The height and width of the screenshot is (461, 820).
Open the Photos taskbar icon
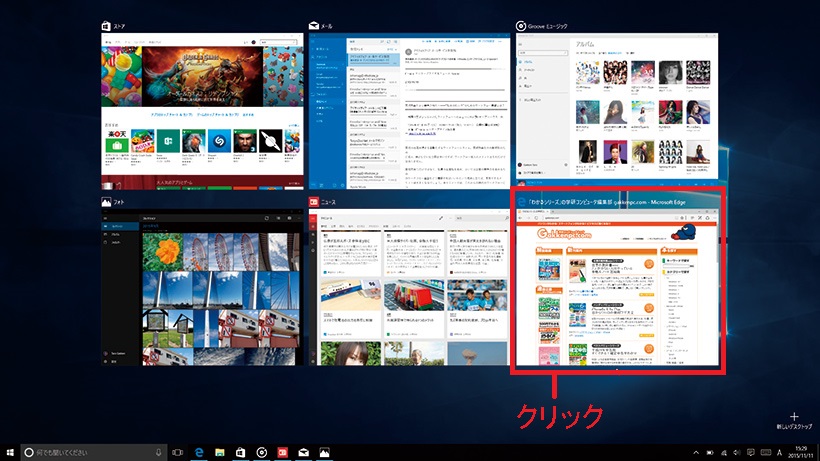click(x=324, y=452)
